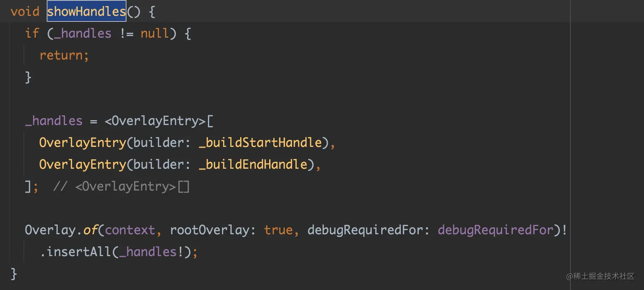
Task: Click the builder label on the _buildStartHandle line
Action: point(158,142)
